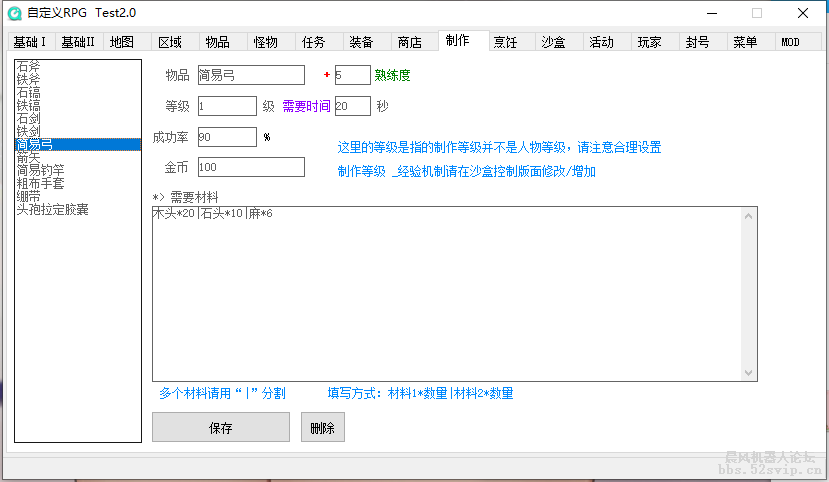Click the 需要时间 seconds field

coord(352,106)
